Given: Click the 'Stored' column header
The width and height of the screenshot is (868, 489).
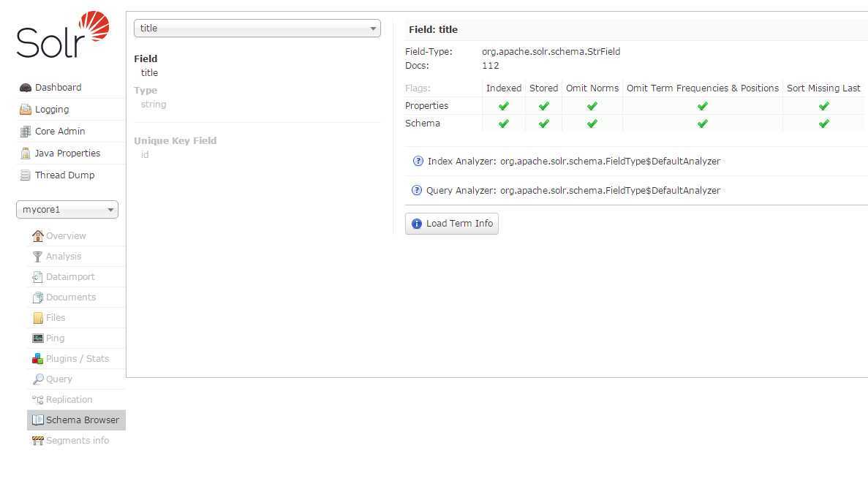Looking at the screenshot, I should [543, 88].
